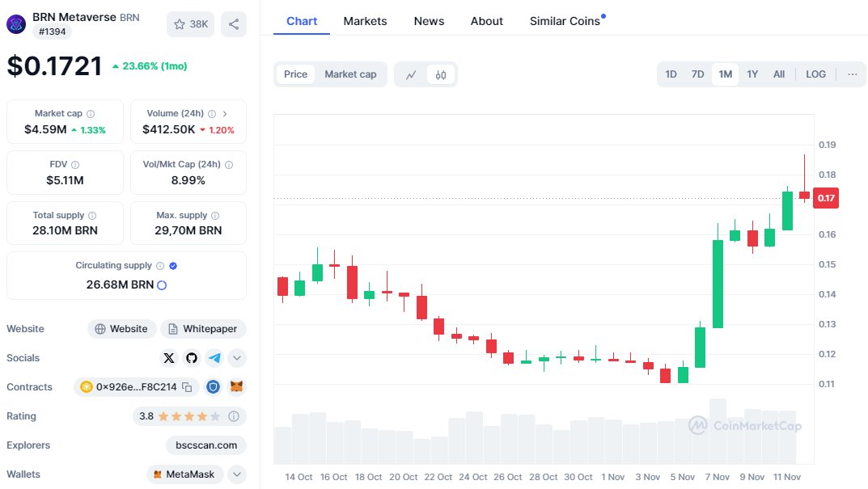Image resolution: width=868 pixels, height=489 pixels.
Task: Click the $412.50K volume value
Action: (169, 129)
